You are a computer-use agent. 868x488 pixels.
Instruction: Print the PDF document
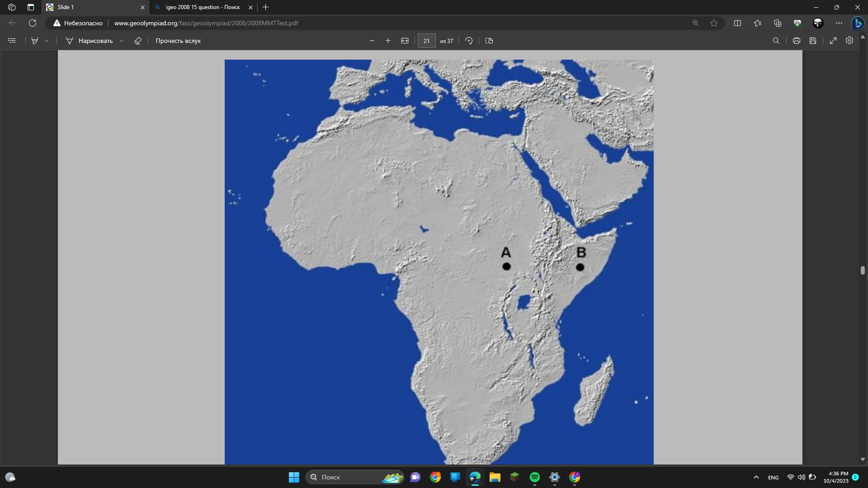coord(797,41)
